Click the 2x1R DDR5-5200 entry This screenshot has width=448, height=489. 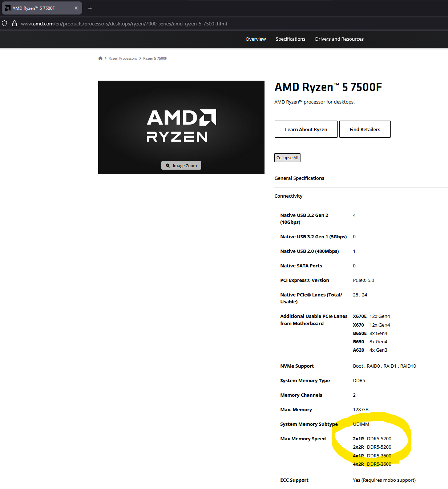(x=372, y=439)
